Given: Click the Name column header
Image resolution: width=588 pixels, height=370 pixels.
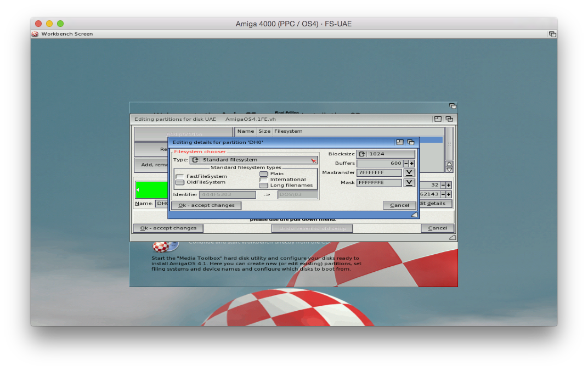Looking at the screenshot, I should [x=246, y=131].
